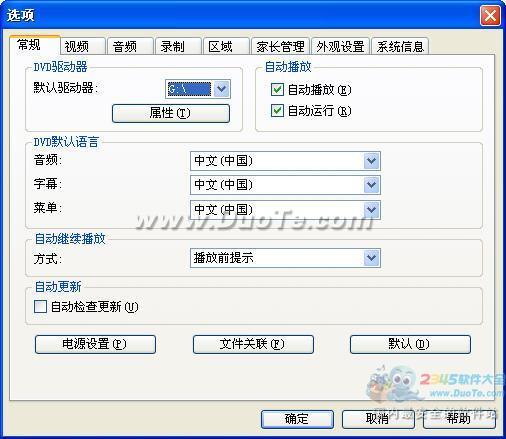506x439 pixels.
Task: Switch to the 视频 tab
Action: point(83,46)
